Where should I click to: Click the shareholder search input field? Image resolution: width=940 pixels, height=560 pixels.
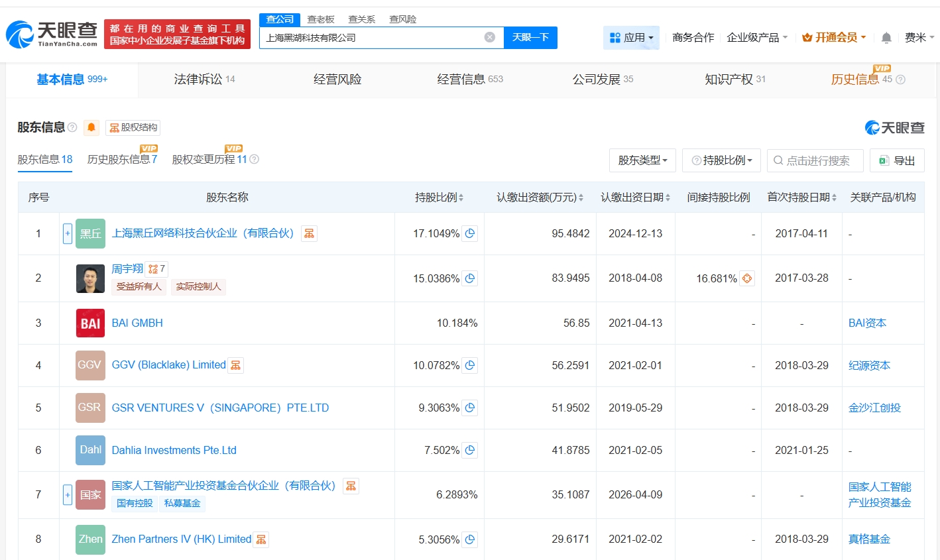tap(818, 160)
